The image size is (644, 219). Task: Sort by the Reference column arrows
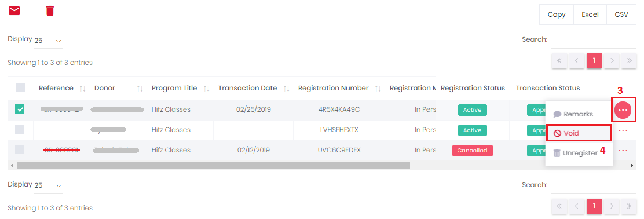pyautogui.click(x=82, y=88)
